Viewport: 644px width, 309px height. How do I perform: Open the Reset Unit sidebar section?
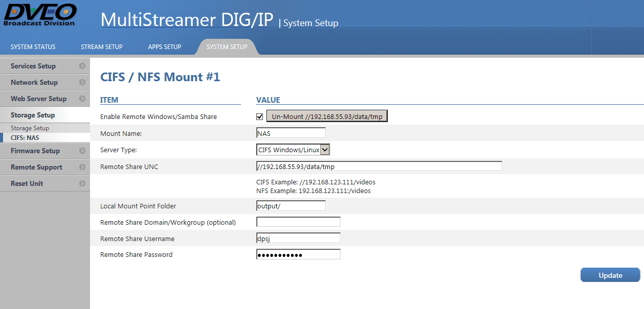[45, 183]
